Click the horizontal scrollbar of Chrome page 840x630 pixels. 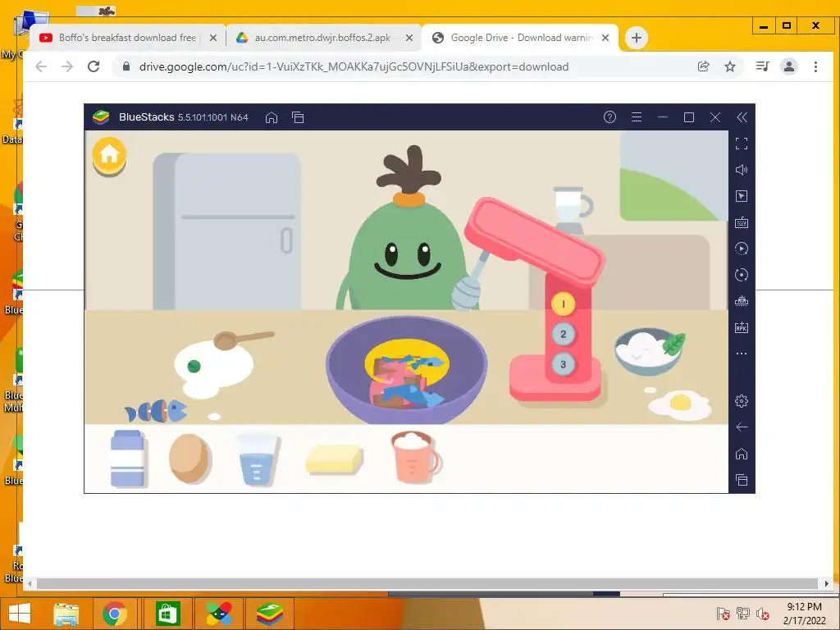coord(427,583)
